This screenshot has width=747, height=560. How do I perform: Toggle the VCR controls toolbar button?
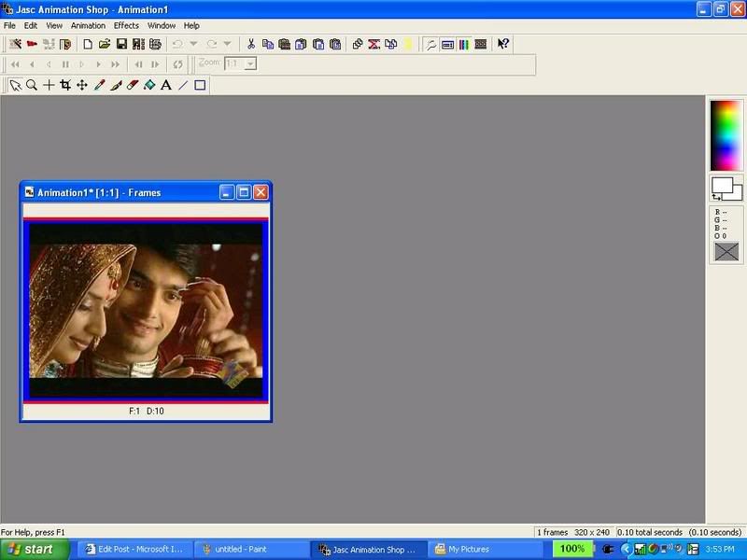click(x=447, y=44)
